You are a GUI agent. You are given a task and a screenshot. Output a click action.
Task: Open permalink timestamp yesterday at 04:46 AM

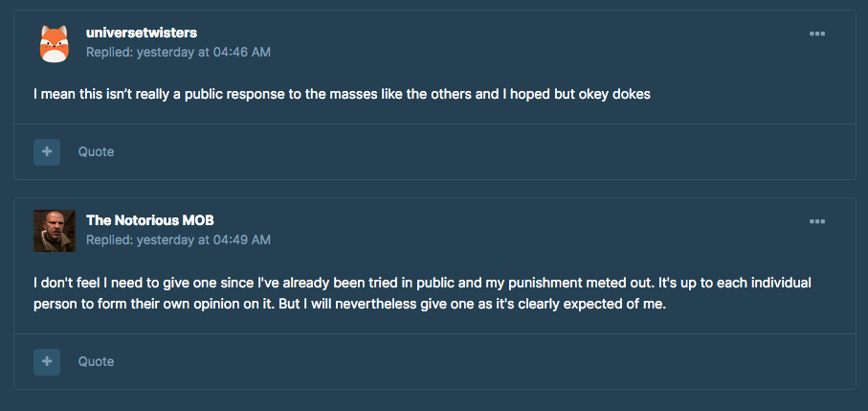tap(204, 53)
